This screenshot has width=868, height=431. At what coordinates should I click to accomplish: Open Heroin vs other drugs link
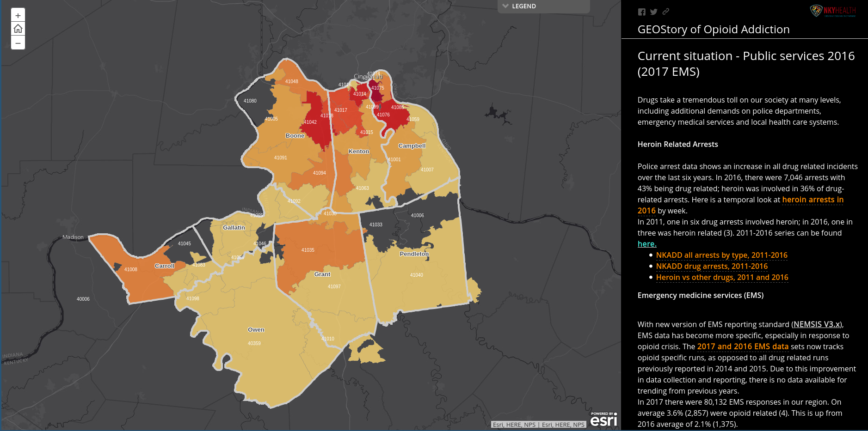point(722,278)
